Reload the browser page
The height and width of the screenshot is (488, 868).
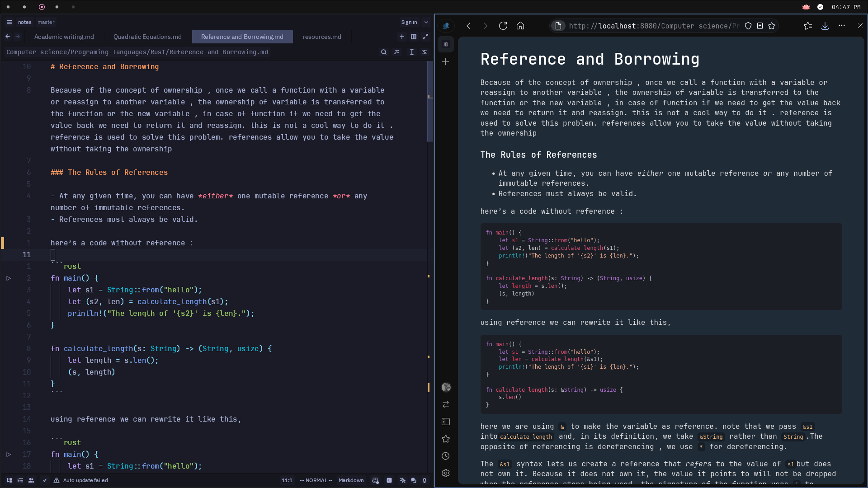point(503,26)
